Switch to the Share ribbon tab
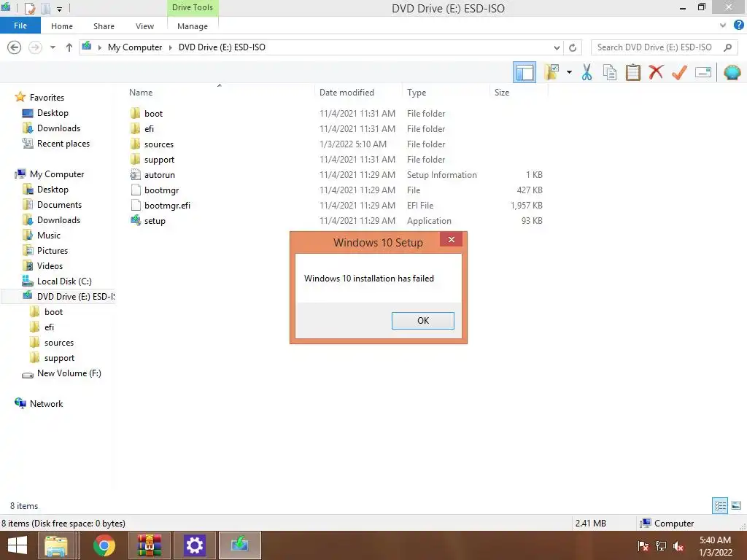Screen dimensions: 747x560 tap(104, 26)
